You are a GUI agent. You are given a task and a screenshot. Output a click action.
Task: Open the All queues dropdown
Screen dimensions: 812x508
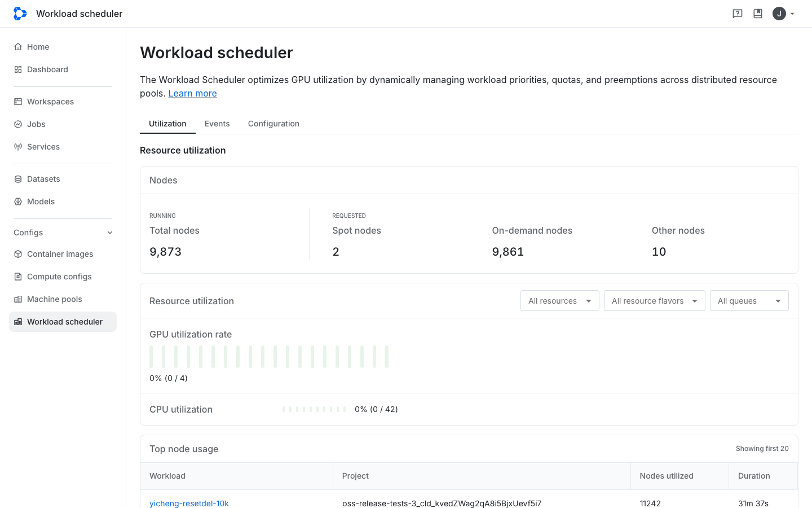coord(749,301)
